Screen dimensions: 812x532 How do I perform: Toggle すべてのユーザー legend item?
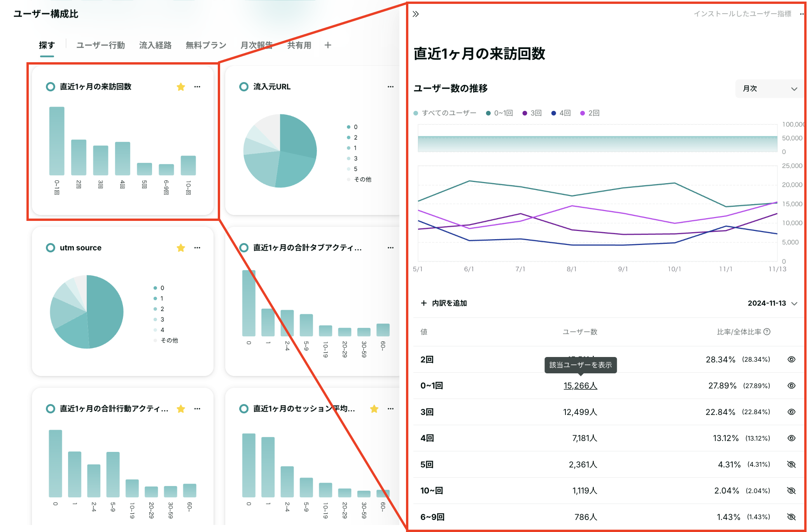point(445,113)
